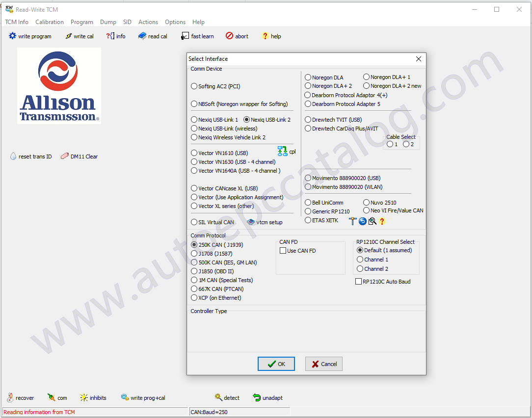532x418 pixels.
Task: Select Nexiq USB-Link 2 radio
Action: (247, 119)
